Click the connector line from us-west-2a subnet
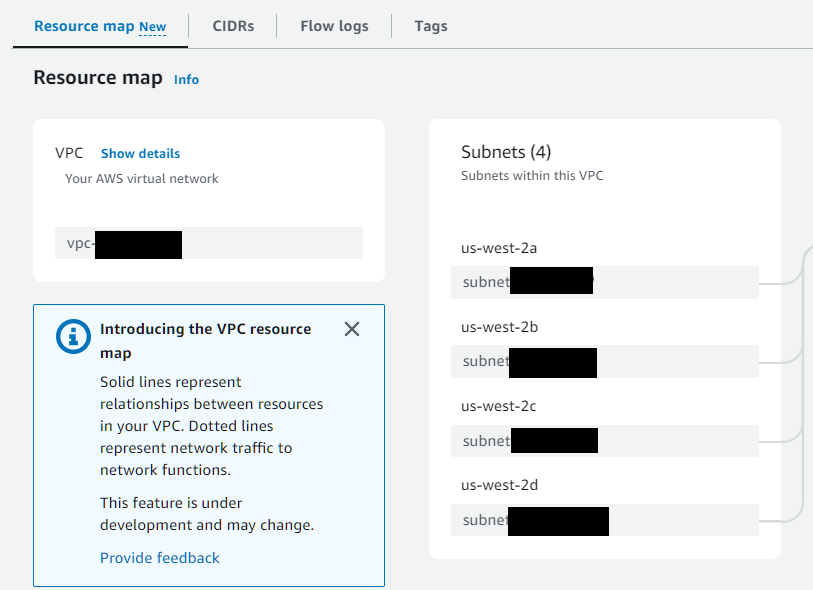 tap(780, 282)
